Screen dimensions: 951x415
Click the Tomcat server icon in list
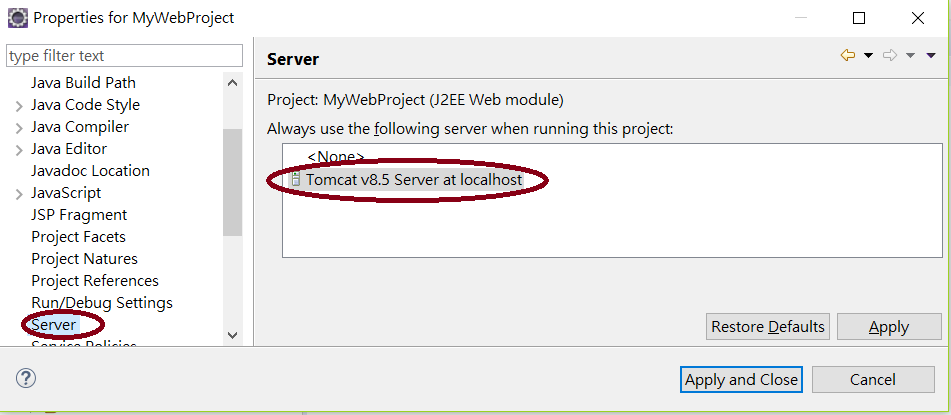point(295,180)
